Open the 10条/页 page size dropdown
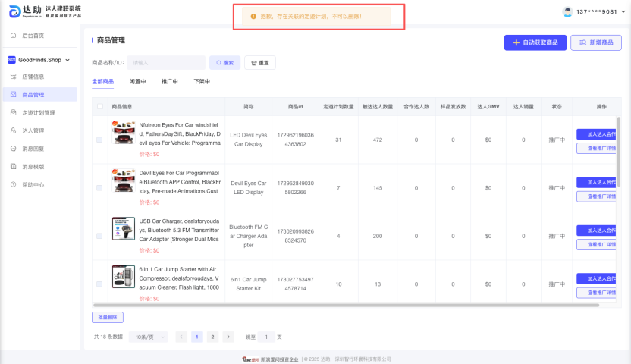631x364 pixels. pyautogui.click(x=148, y=337)
